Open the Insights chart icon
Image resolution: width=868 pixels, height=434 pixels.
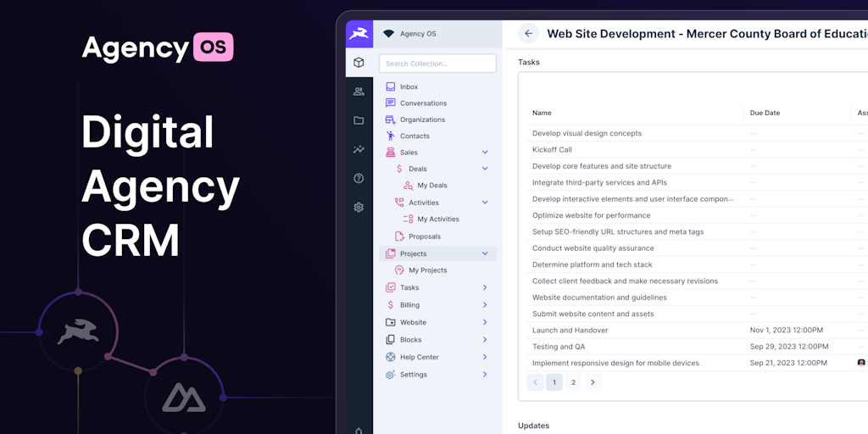tap(359, 149)
